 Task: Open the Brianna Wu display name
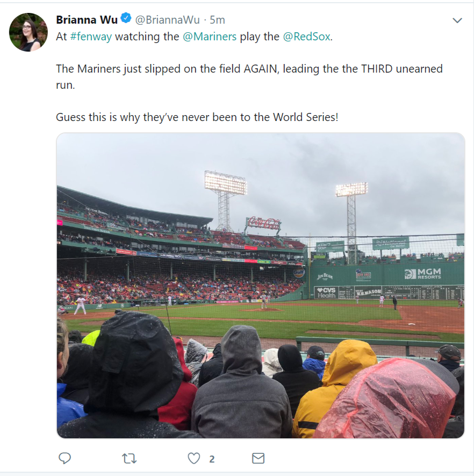pyautogui.click(x=87, y=20)
